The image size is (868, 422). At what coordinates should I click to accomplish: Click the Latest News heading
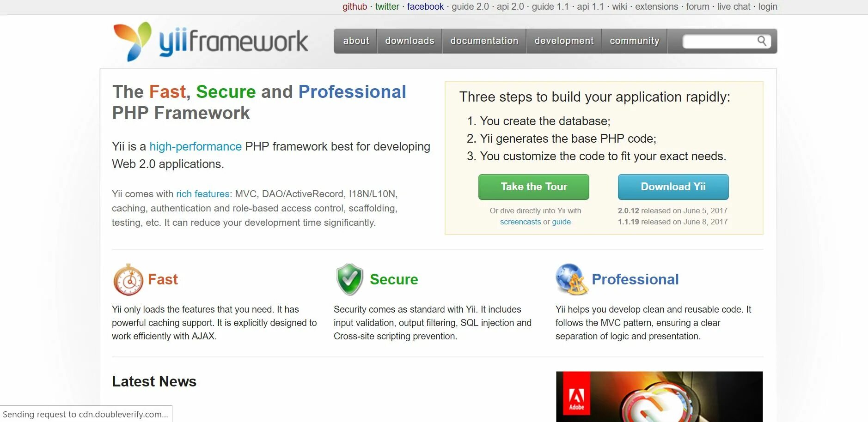click(x=154, y=381)
